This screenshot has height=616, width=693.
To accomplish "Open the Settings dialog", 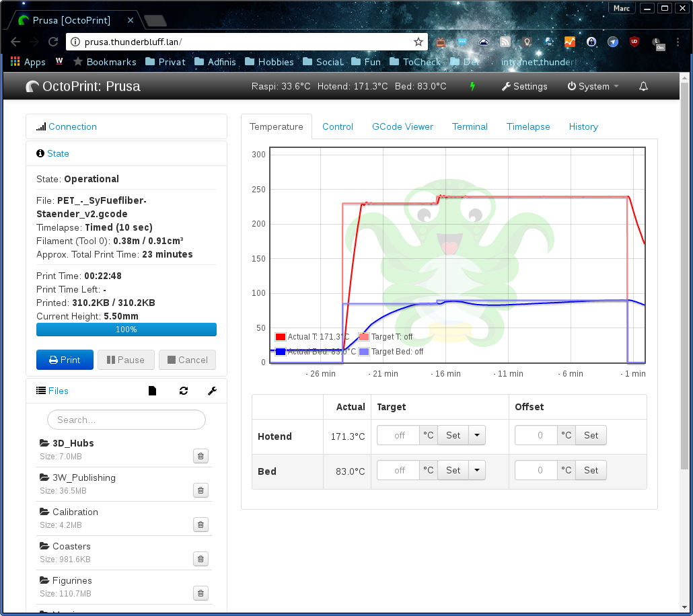I will 525,87.
